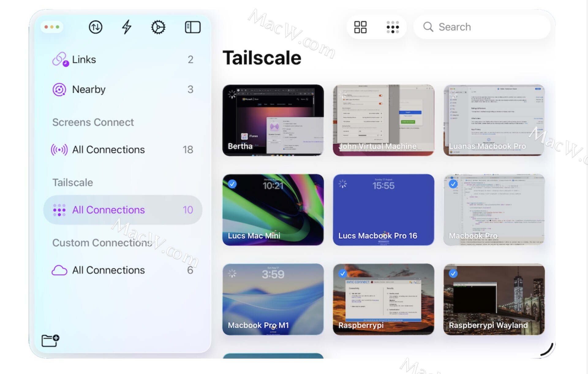588x374 pixels.
Task: Switch to small dots grid view
Action: 393,27
